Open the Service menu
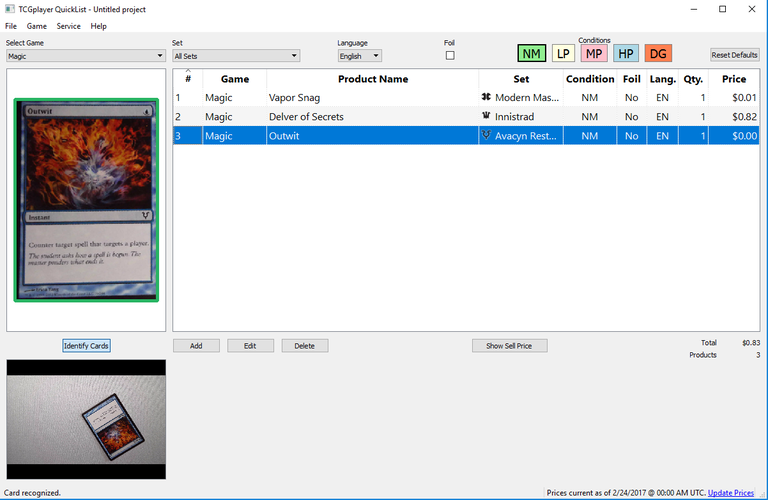768x500 pixels. coord(69,26)
